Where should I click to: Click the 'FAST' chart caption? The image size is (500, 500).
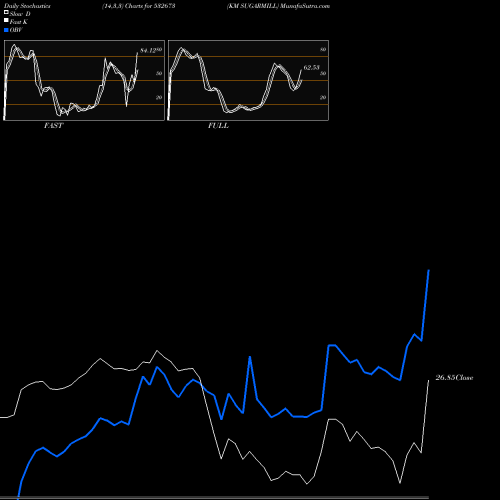(x=53, y=126)
